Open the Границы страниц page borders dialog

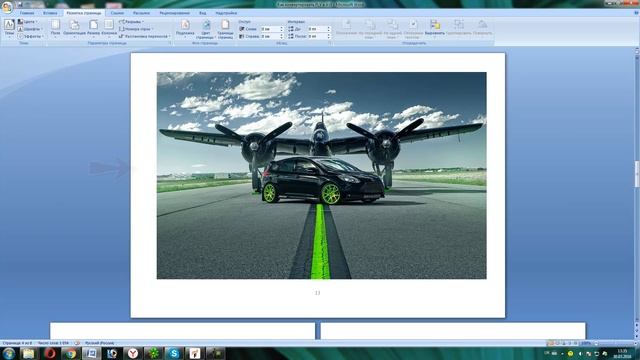tap(225, 29)
